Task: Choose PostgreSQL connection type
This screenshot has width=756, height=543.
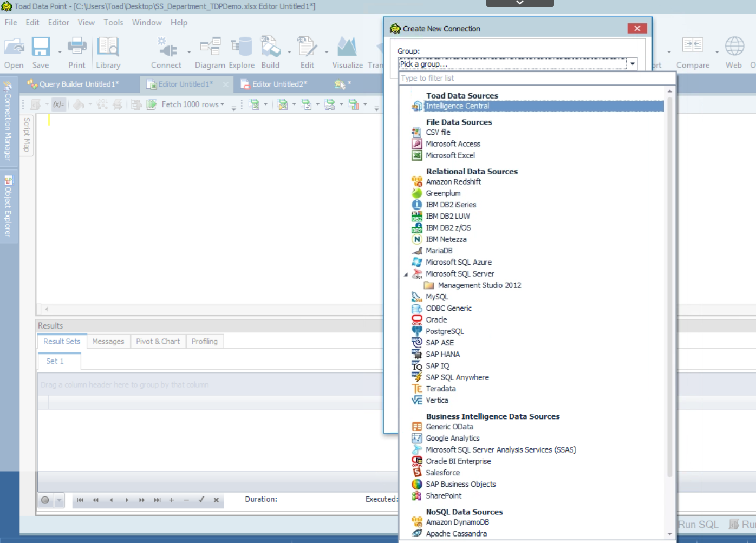Action: point(445,331)
